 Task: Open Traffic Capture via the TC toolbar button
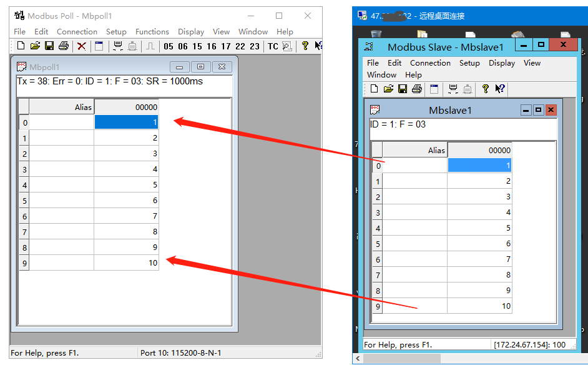(273, 46)
